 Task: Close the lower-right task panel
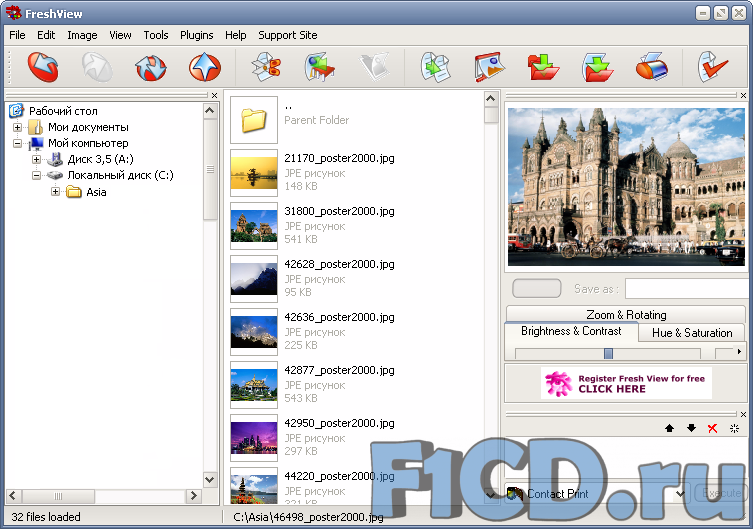point(743,414)
